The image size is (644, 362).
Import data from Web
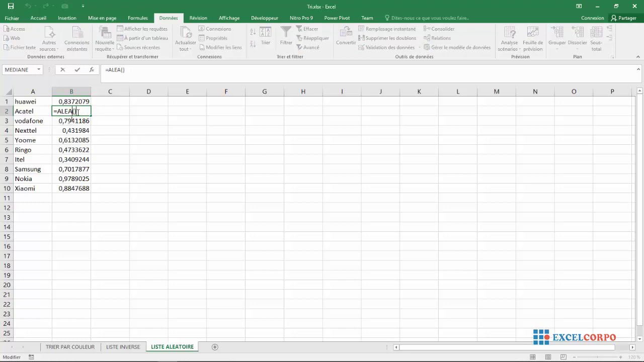pyautogui.click(x=12, y=38)
